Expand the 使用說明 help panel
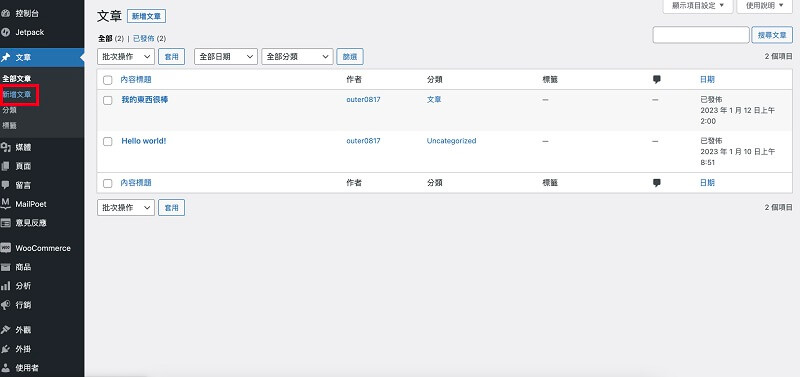Image resolution: width=800 pixels, height=377 pixels. tap(765, 6)
